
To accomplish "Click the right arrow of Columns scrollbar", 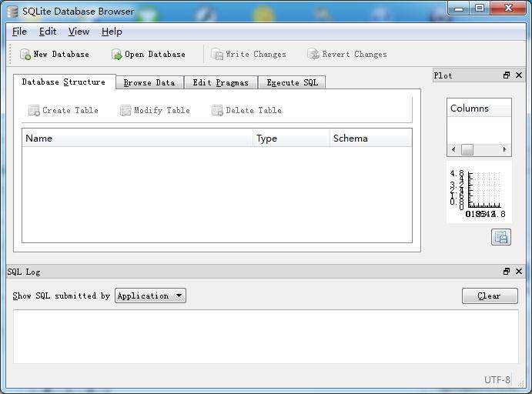I will (504, 149).
